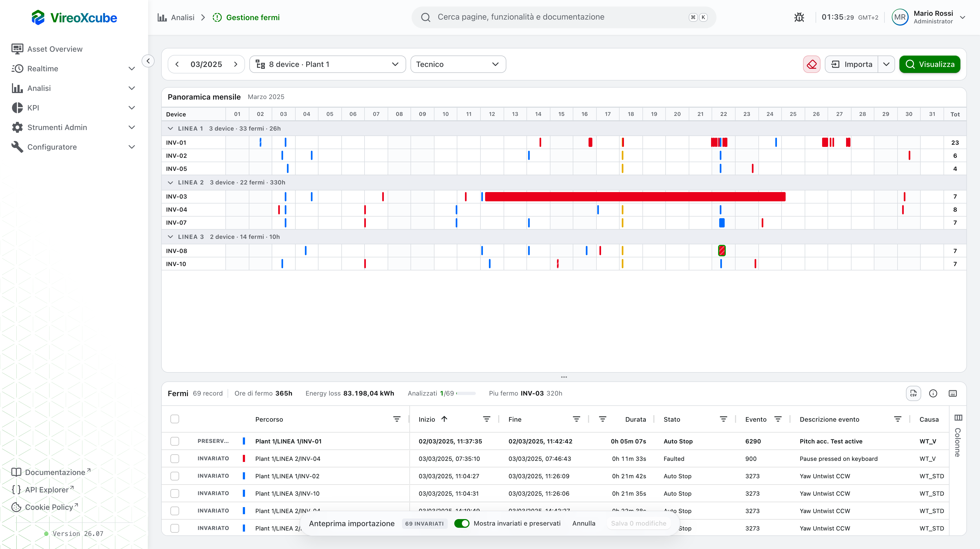This screenshot has width=980, height=549.
Task: Click the VireoXcube logo
Action: 74,17
